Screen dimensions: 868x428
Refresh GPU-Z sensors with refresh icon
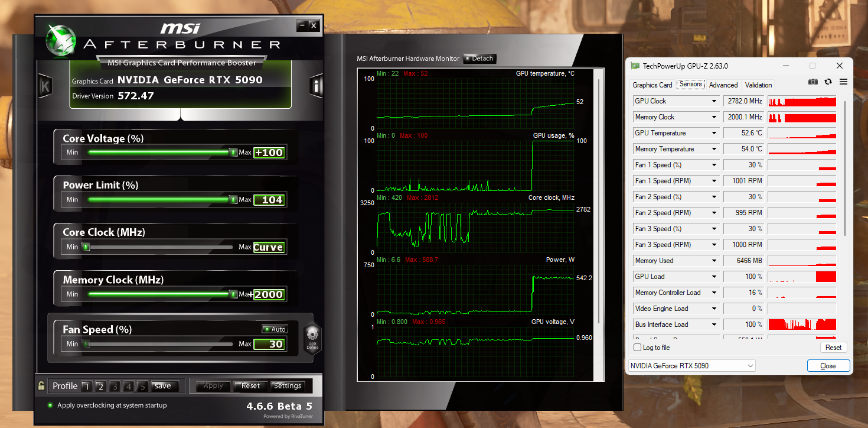tap(828, 82)
